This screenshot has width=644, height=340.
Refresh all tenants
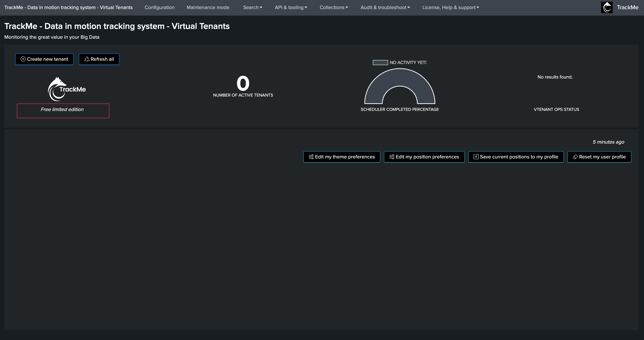coord(99,59)
